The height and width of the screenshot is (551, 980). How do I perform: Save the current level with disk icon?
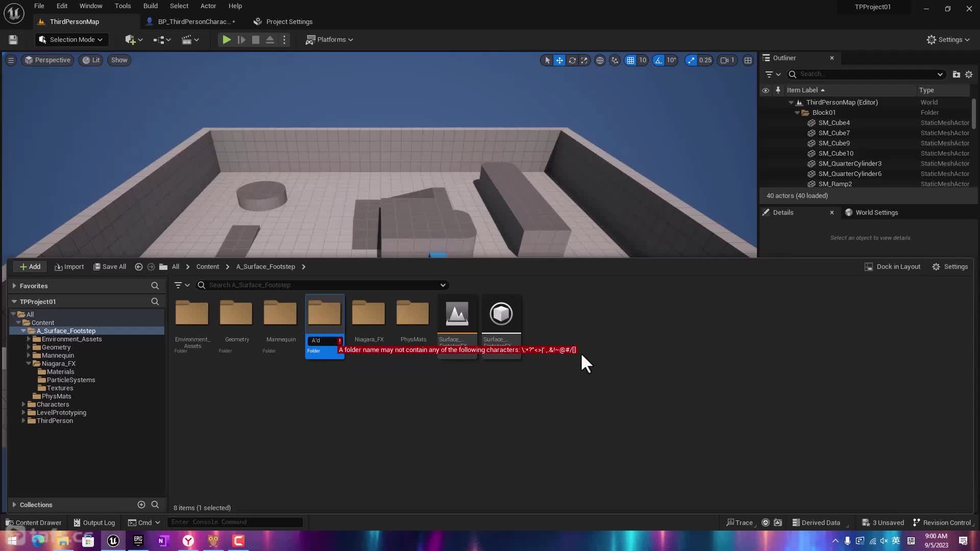click(x=13, y=40)
